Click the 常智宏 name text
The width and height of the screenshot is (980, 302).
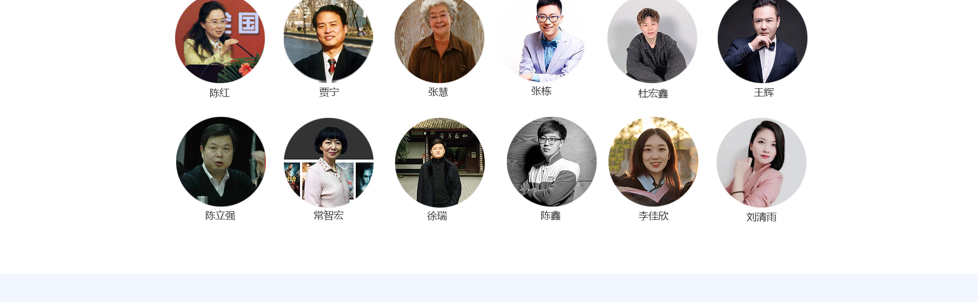(x=329, y=215)
